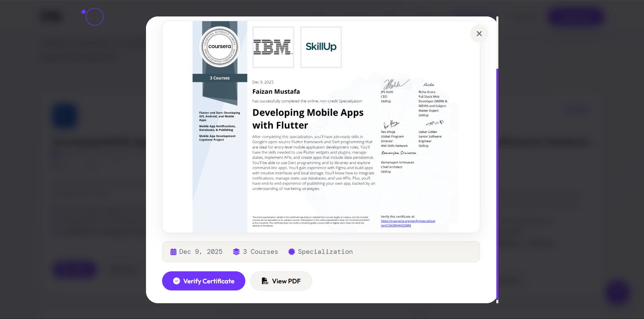Click the Coursera seal on the certificate
The height and width of the screenshot is (319, 644).
point(219,47)
